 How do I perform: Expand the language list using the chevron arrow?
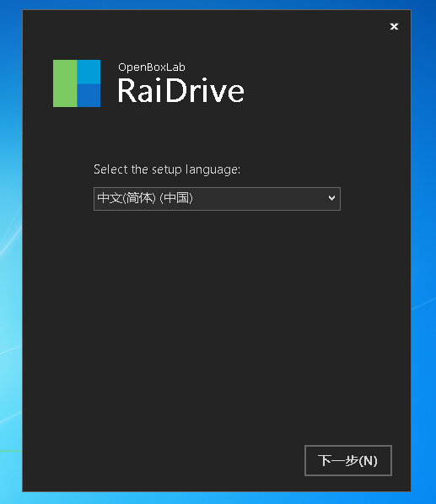click(x=331, y=198)
